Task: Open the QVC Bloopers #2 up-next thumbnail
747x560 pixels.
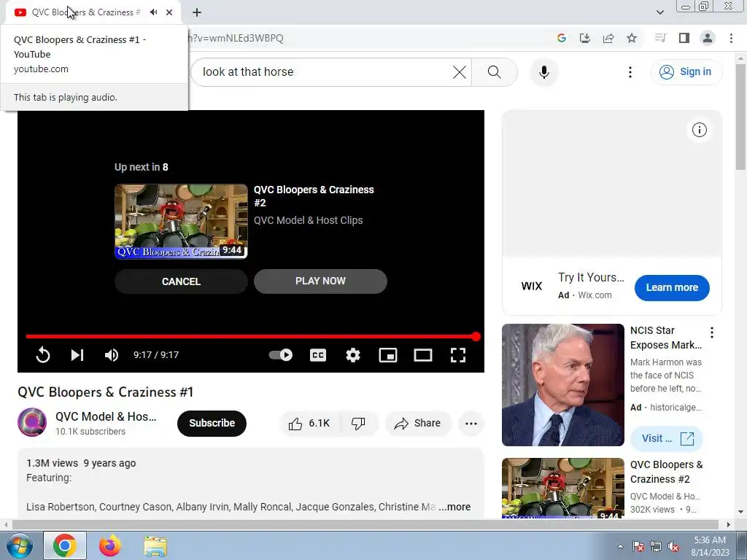Action: [181, 222]
